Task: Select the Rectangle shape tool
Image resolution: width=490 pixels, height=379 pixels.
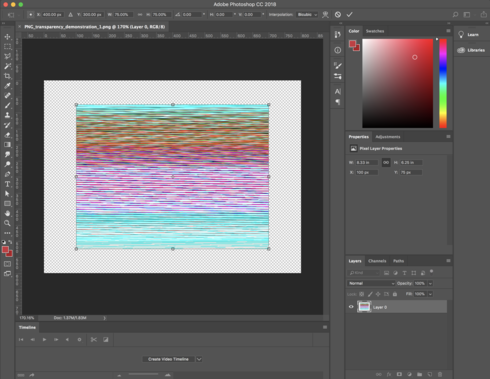Action: [7, 204]
